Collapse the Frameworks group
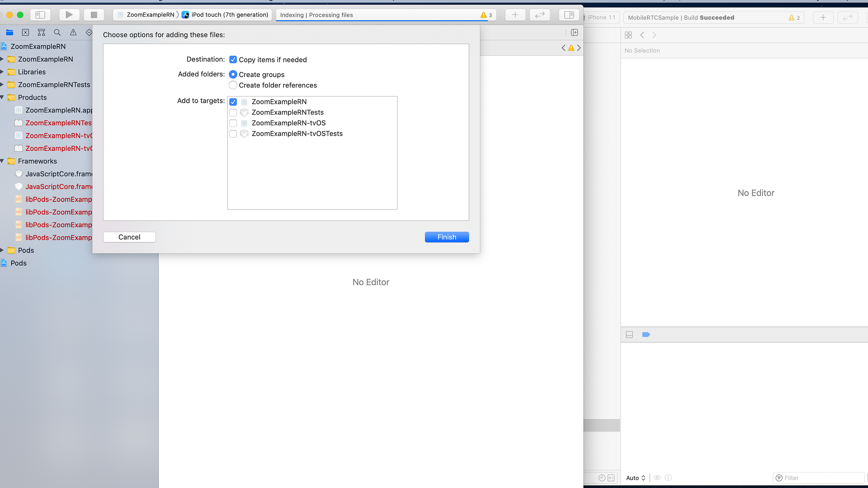Image resolution: width=868 pixels, height=488 pixels. pyautogui.click(x=2, y=161)
